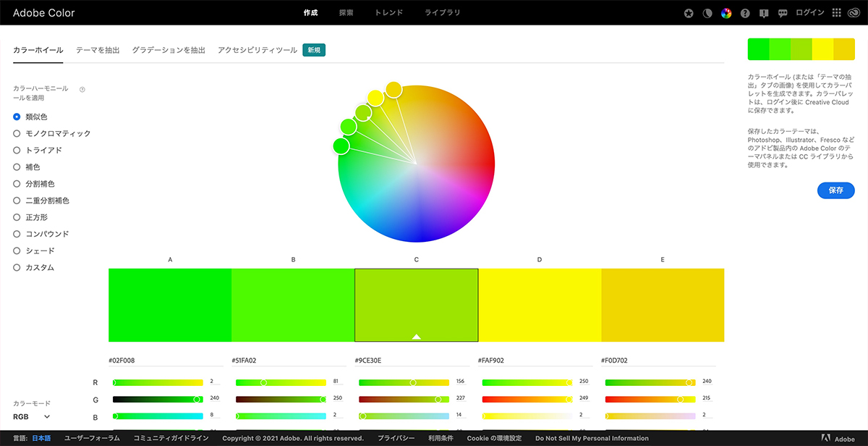Open the speech bubble chat icon
The height and width of the screenshot is (446, 868).
[x=783, y=13]
